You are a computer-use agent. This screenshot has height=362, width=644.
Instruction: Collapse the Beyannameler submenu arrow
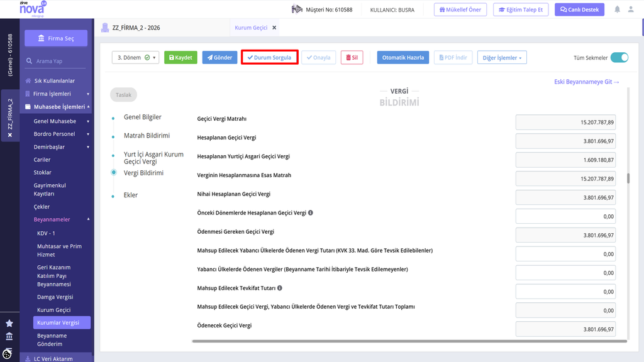pos(88,219)
